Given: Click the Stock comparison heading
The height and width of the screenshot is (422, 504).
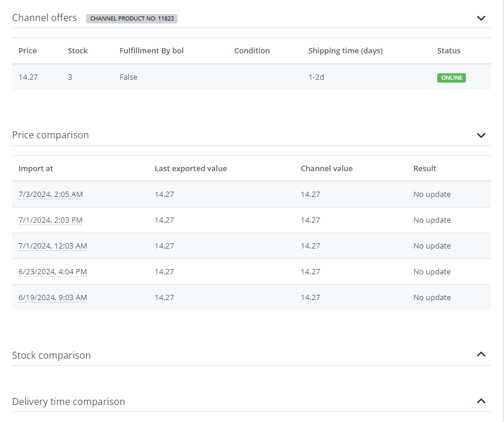Looking at the screenshot, I should point(52,355).
